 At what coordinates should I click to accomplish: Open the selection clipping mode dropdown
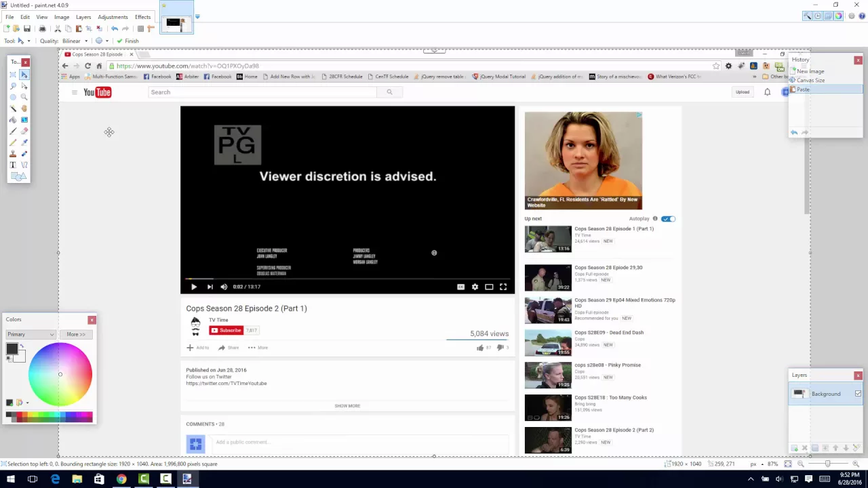pos(102,41)
